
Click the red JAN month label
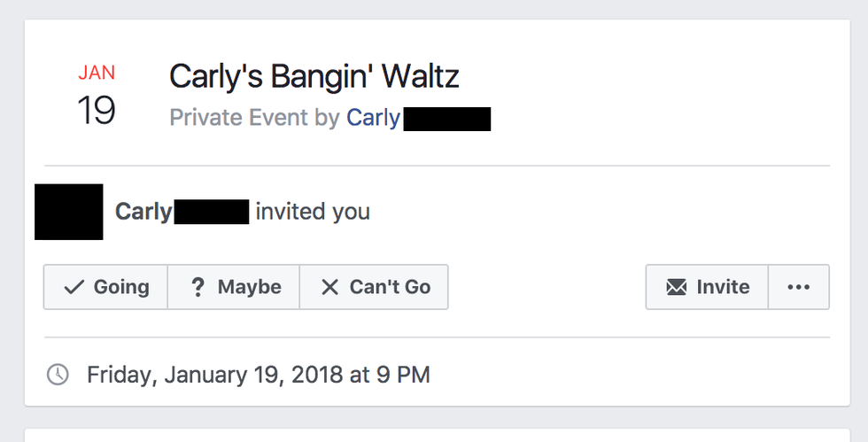pyautogui.click(x=96, y=73)
